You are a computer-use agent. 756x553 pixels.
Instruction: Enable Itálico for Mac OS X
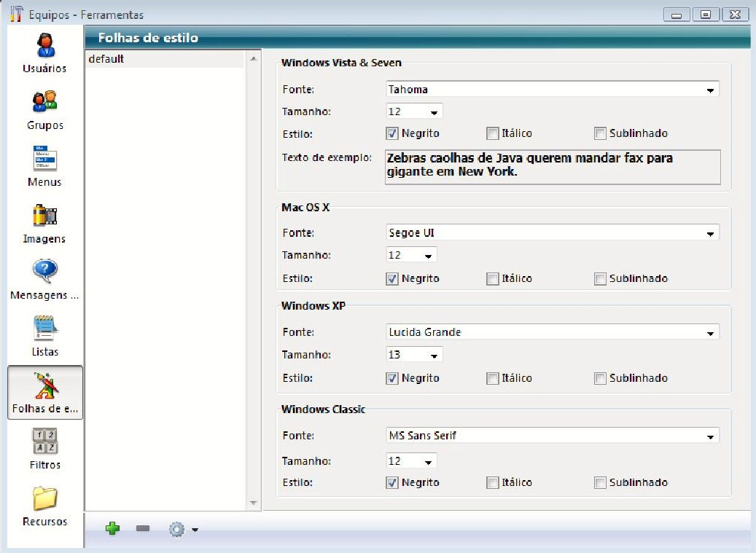(x=493, y=278)
